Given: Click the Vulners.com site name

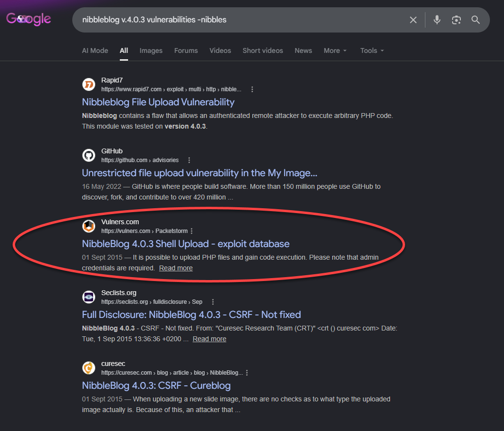Looking at the screenshot, I should pos(120,222).
